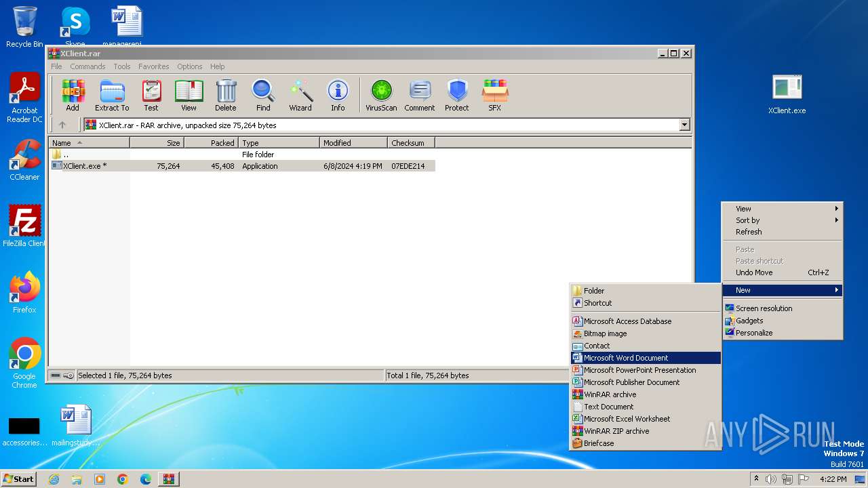Open the Find magnifier tool
The image size is (868, 488).
(263, 96)
